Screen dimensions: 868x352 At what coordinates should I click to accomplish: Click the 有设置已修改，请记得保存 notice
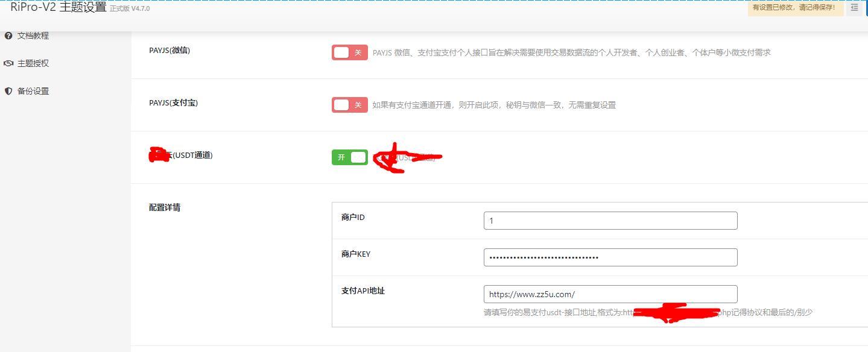coord(795,8)
